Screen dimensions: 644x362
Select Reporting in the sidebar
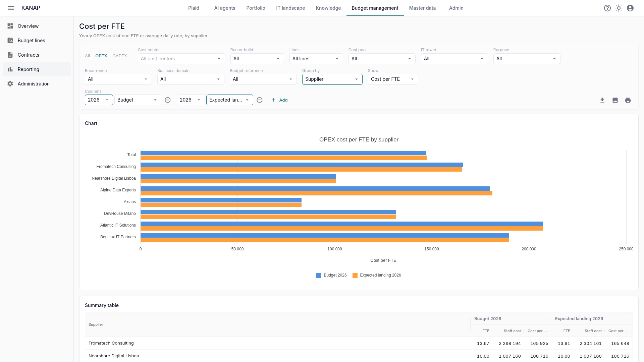click(37, 69)
